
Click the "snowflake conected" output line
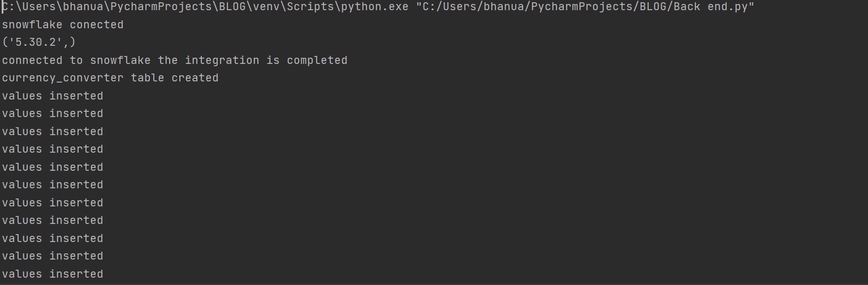point(63,25)
